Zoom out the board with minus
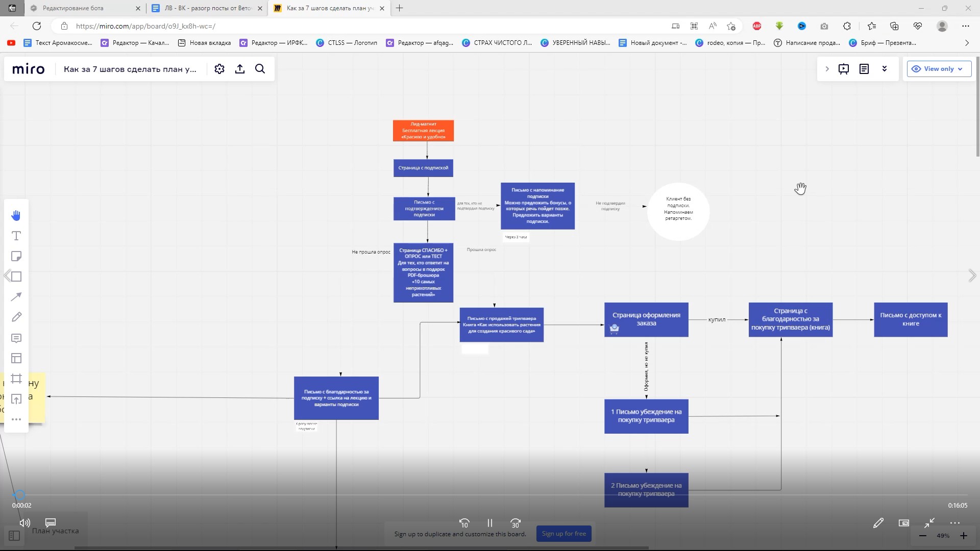Viewport: 980px width, 551px height. coord(923,536)
